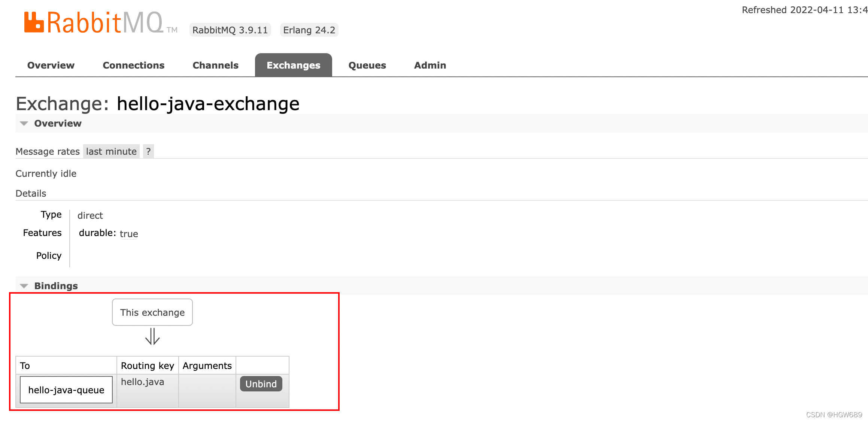
Task: Collapse the Bindings section triangle
Action: (x=24, y=286)
